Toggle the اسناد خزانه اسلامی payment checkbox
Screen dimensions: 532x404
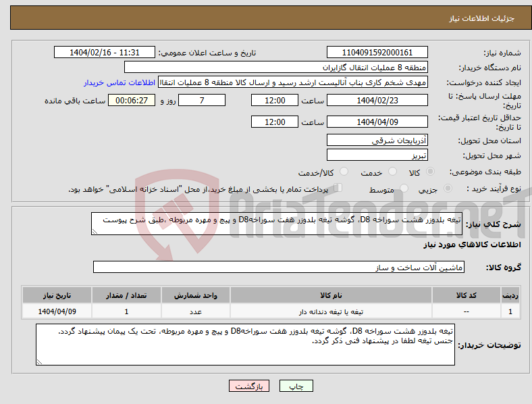coord(338,188)
